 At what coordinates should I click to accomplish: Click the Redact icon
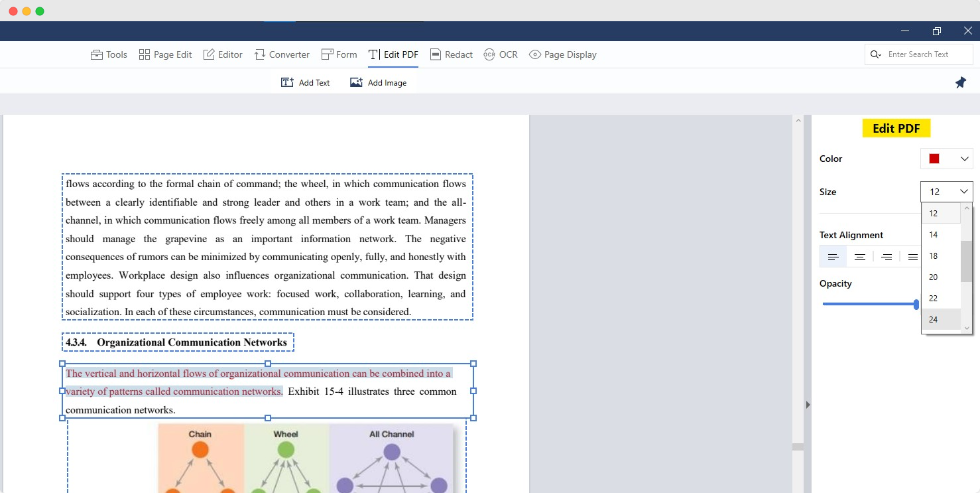point(436,54)
